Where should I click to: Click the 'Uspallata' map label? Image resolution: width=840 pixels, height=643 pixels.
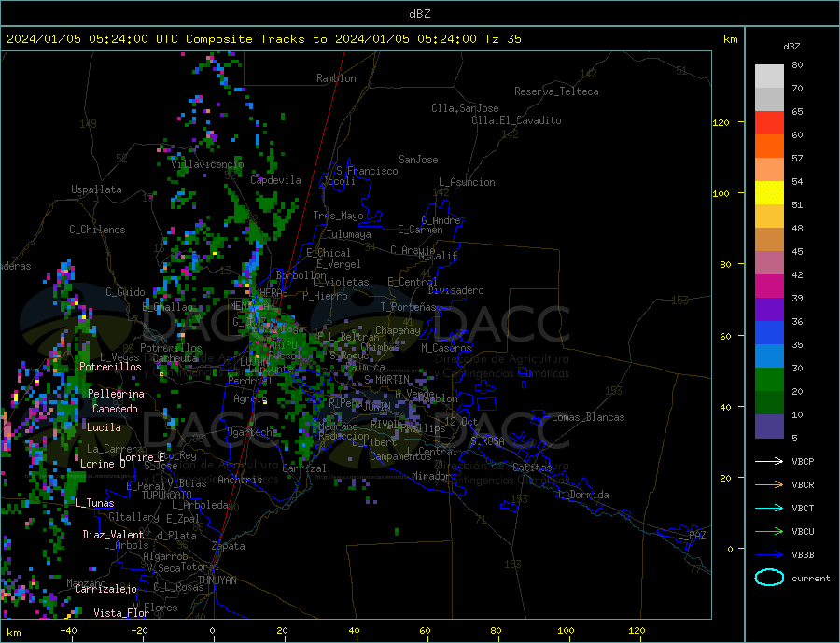click(96, 189)
